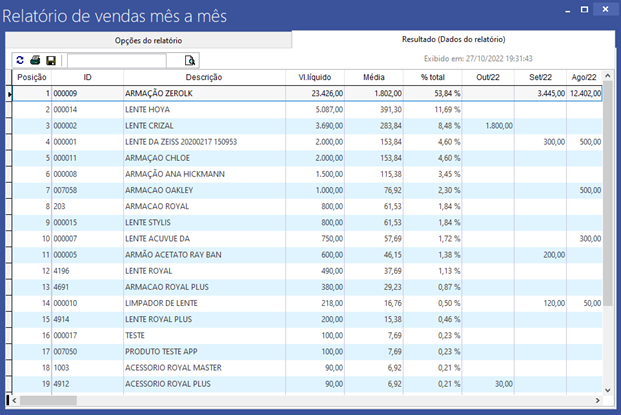Sort by the Posição column header
This screenshot has width=621, height=415.
pos(32,77)
